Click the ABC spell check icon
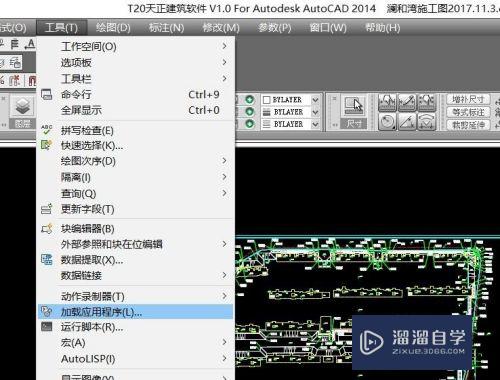Image resolution: width=500 pixels, height=380 pixels. 47,130
